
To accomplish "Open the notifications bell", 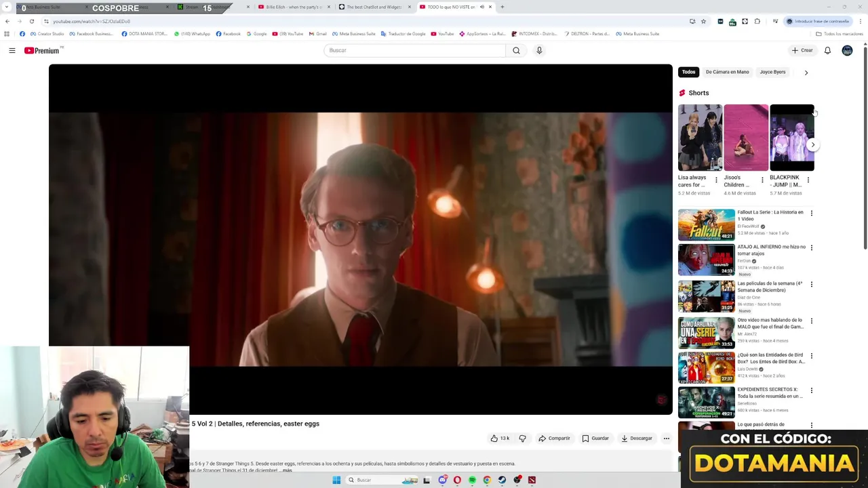I will (x=827, y=50).
